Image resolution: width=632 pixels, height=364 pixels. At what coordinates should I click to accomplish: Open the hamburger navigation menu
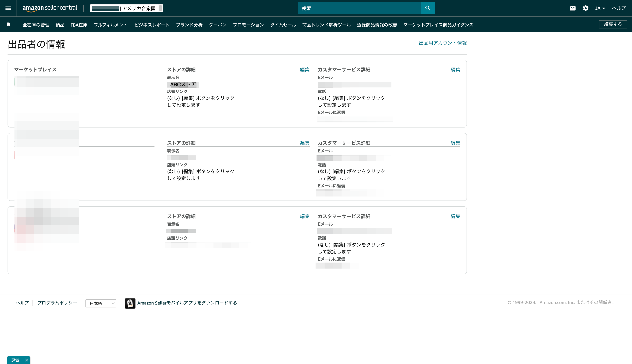pos(8,8)
